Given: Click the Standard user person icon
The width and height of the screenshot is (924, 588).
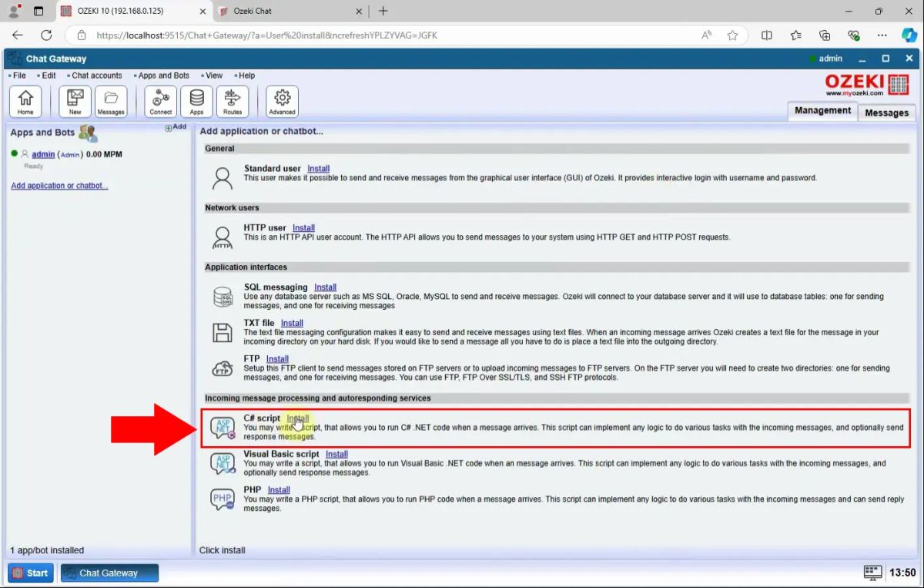Looking at the screenshot, I should tap(223, 178).
